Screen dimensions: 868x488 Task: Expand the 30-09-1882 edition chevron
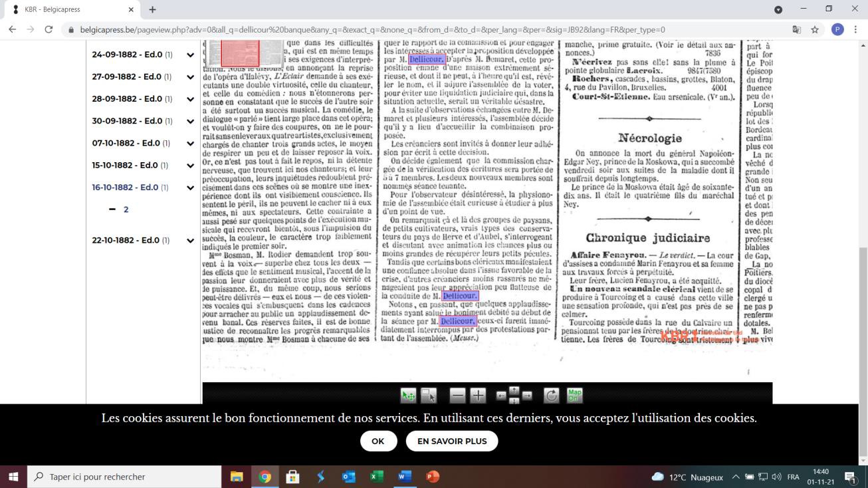pos(191,121)
